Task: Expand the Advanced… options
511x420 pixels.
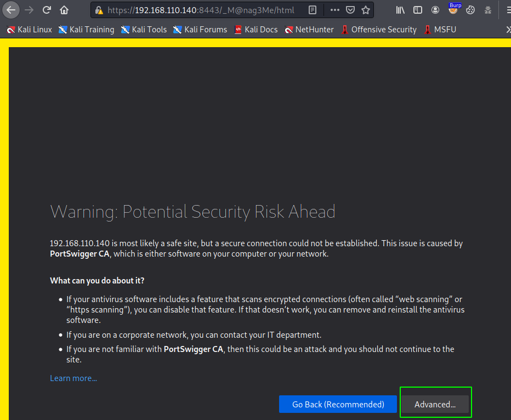Action: tap(435, 405)
